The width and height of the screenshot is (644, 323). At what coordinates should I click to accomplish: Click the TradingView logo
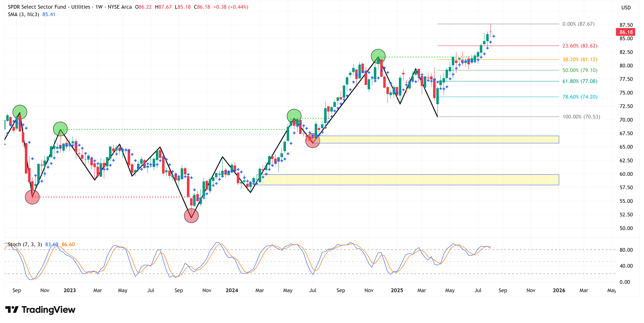click(40, 310)
